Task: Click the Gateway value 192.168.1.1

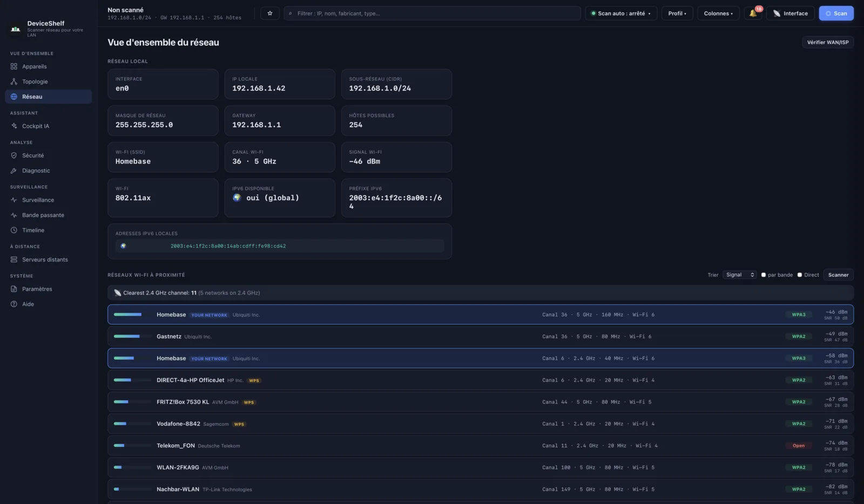Action: point(256,125)
